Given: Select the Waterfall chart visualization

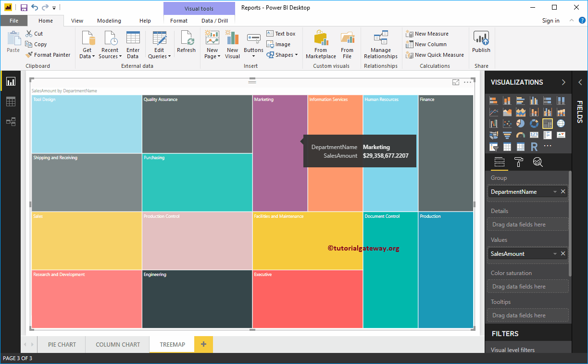Looking at the screenshot, I should click(x=494, y=124).
